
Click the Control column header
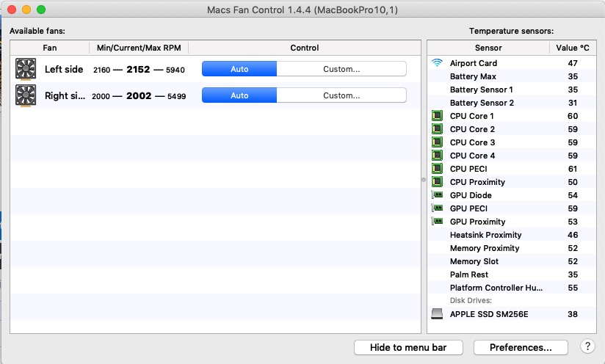click(305, 48)
